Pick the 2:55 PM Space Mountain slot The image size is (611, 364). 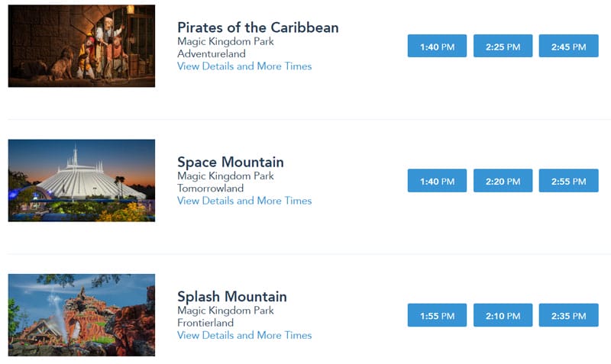(568, 181)
